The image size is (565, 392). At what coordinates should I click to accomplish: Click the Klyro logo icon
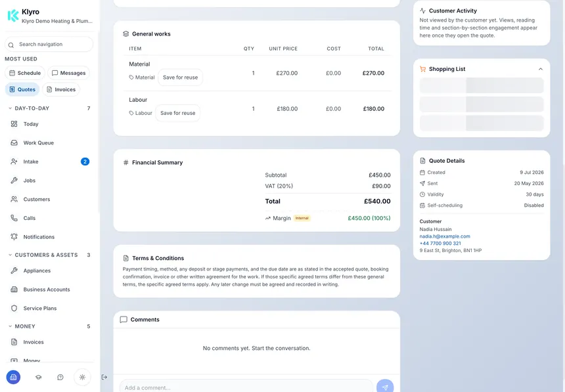[13, 16]
